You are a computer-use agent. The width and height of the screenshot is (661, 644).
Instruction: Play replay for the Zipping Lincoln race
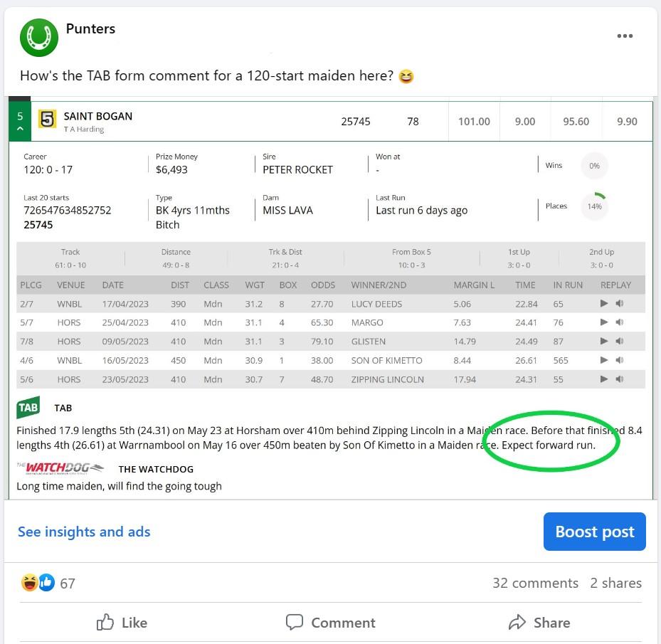pos(604,379)
